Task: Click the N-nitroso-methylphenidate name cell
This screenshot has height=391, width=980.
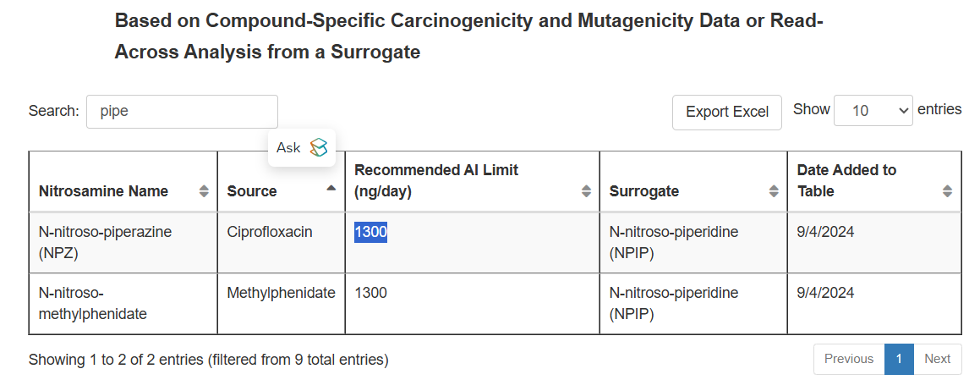Action: pos(123,304)
